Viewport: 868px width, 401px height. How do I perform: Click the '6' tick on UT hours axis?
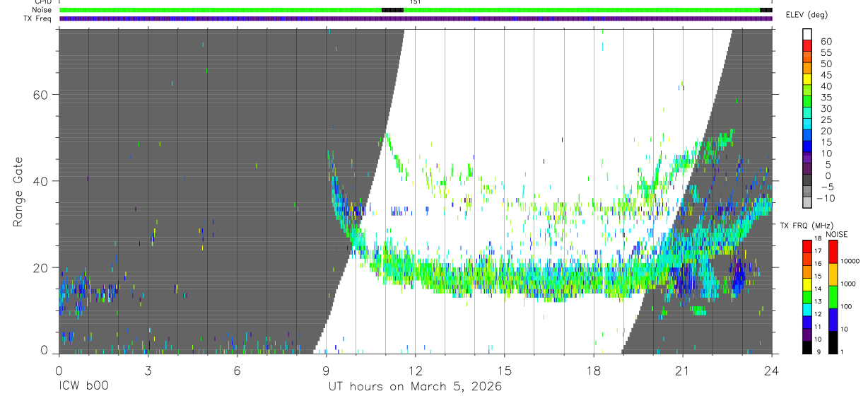237,371
